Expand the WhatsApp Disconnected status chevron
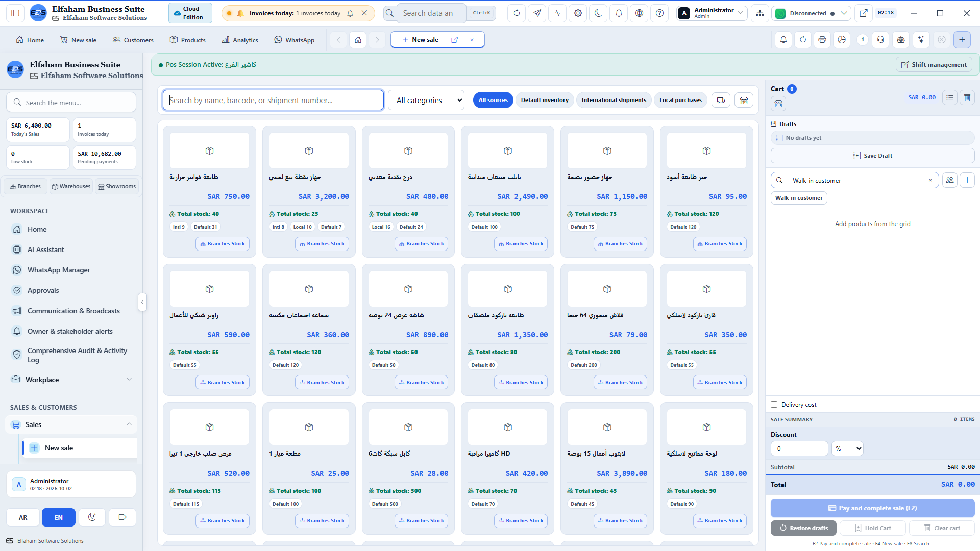Screen dimensions: 980x551 point(844,13)
